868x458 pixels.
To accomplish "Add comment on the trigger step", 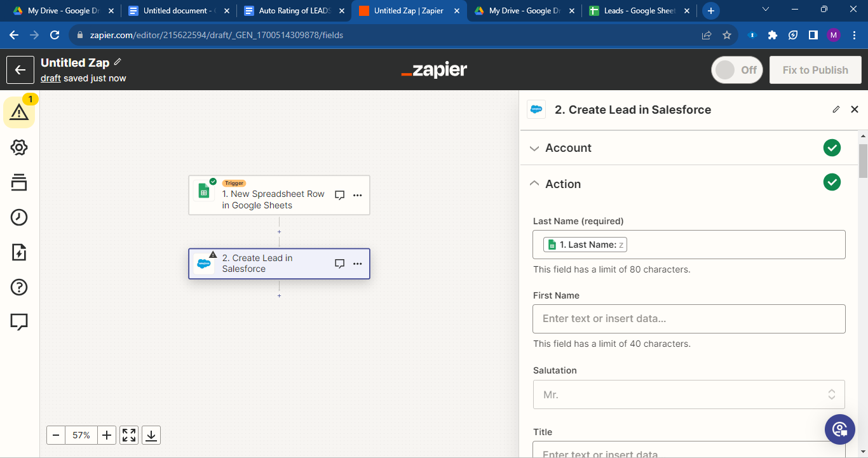I will tap(340, 195).
